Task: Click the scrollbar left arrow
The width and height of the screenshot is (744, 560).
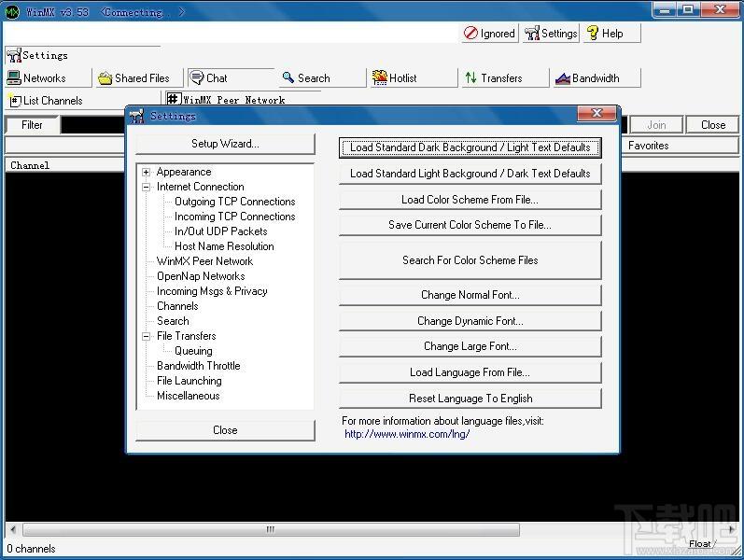Action: 13,529
